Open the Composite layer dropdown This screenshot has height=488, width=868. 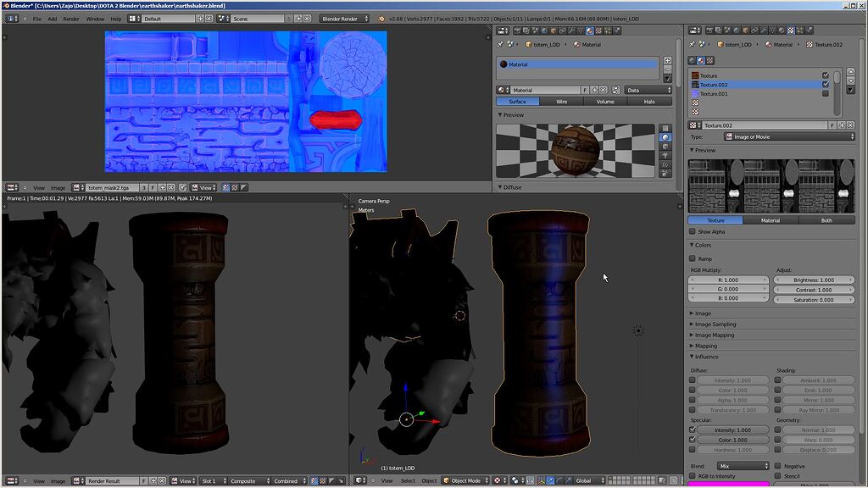pos(250,481)
